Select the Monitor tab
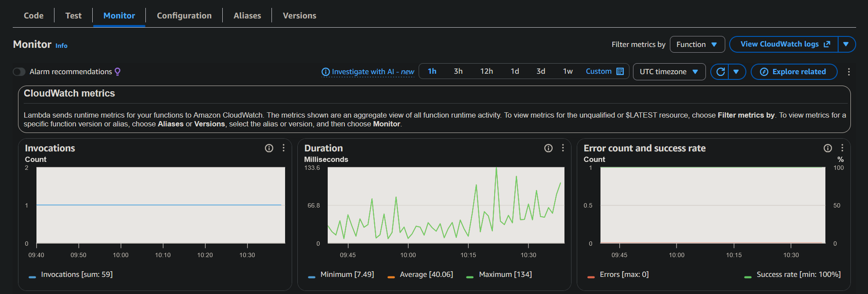This screenshot has width=868, height=294. click(x=119, y=15)
